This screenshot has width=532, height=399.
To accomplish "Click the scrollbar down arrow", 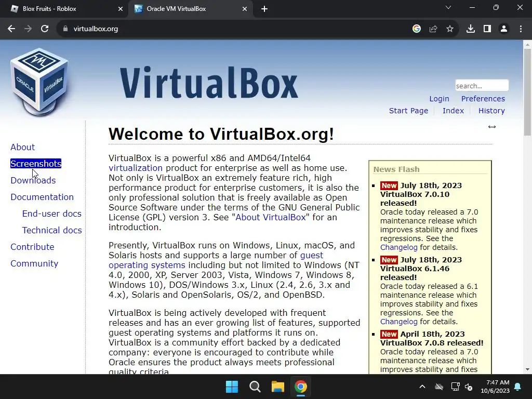I will (527, 369).
